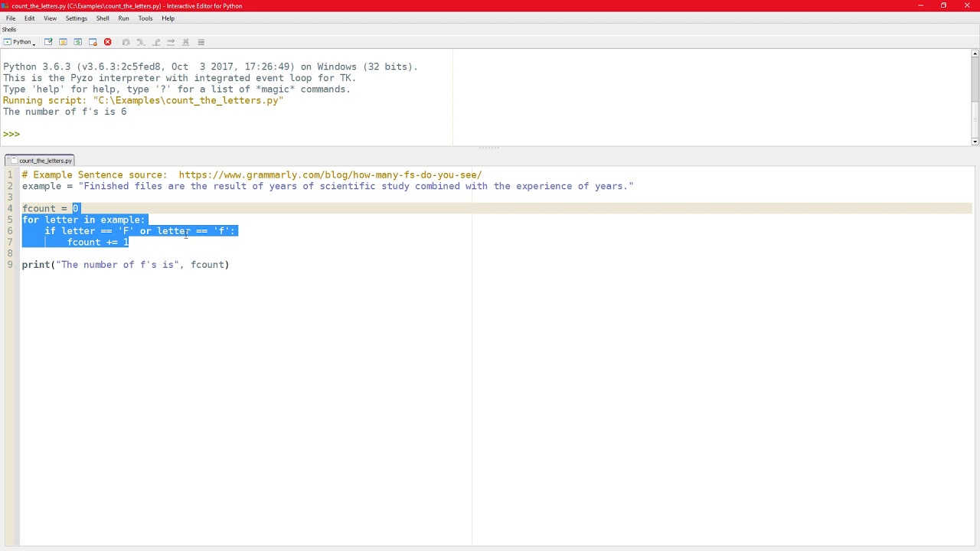This screenshot has width=980, height=551.
Task: Open the Help menu
Action: [x=168, y=18]
